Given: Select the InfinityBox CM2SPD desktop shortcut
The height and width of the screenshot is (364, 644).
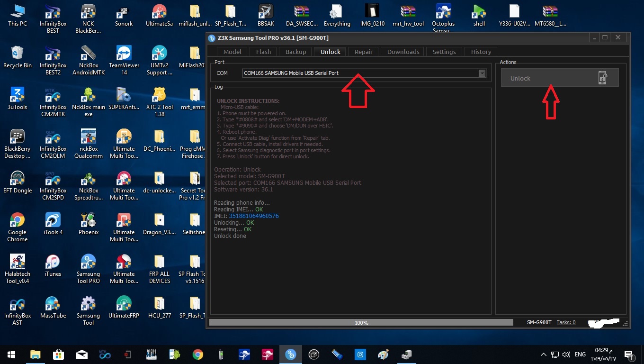Looking at the screenshot, I should click(x=53, y=186).
